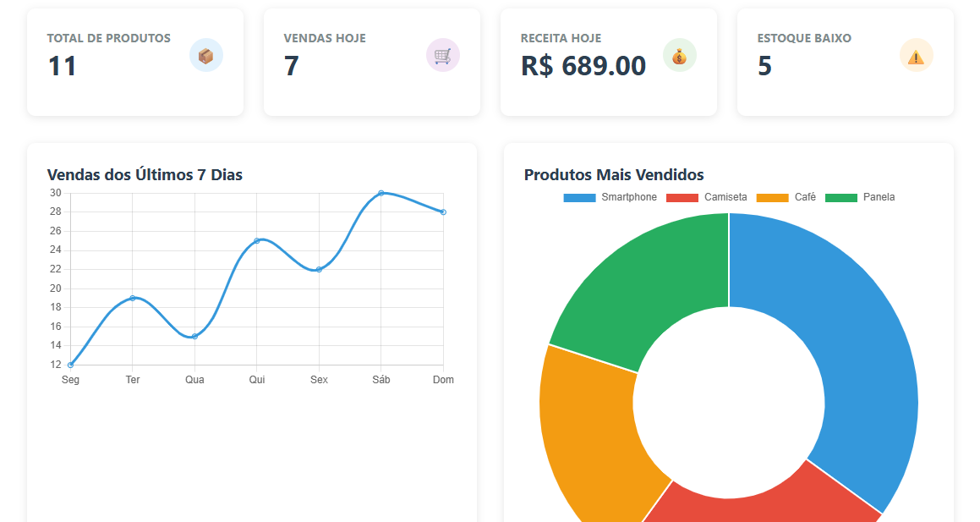This screenshot has width=980, height=522.
Task: Click the Qui data point at 25
Action: pos(257,241)
